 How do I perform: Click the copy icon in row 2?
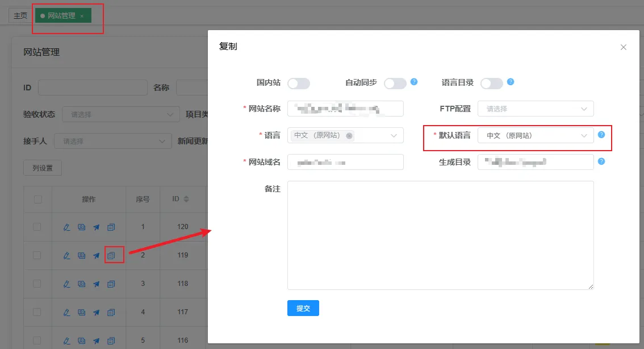[x=111, y=256]
